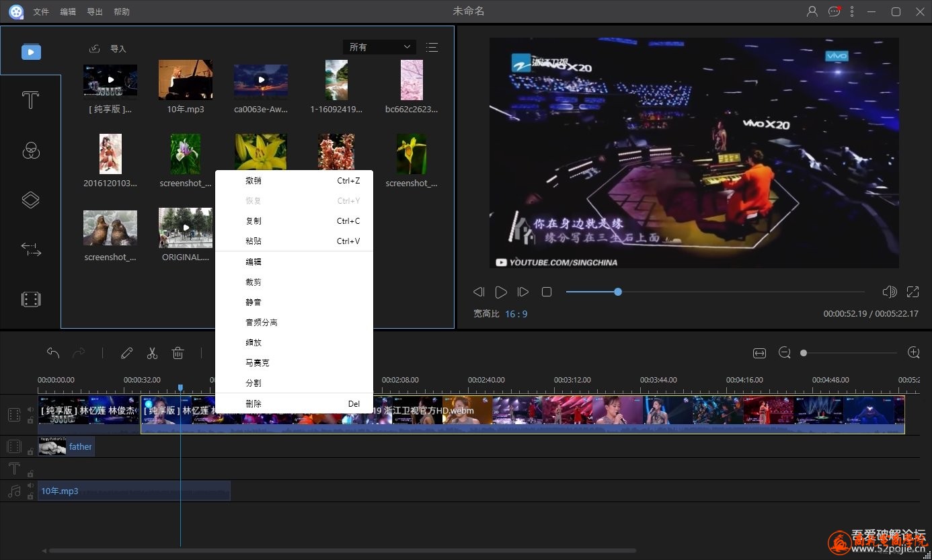Click the pencil edit icon
Screen dimensions: 932x560
point(126,352)
